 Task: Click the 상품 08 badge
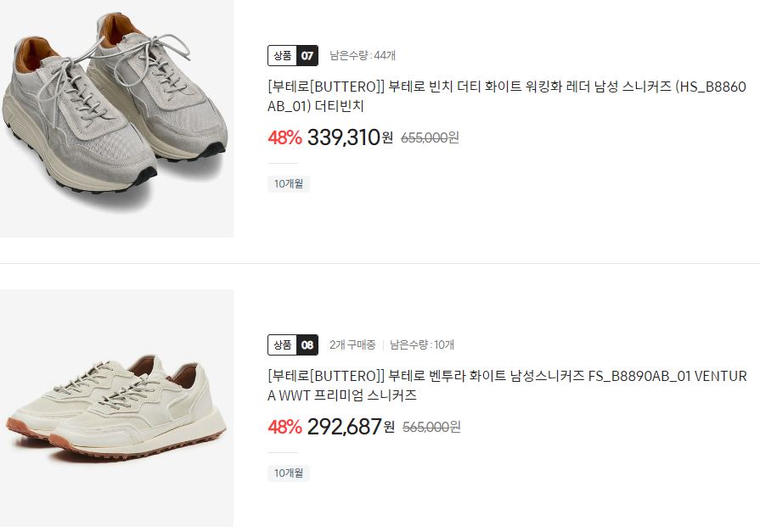click(x=293, y=345)
